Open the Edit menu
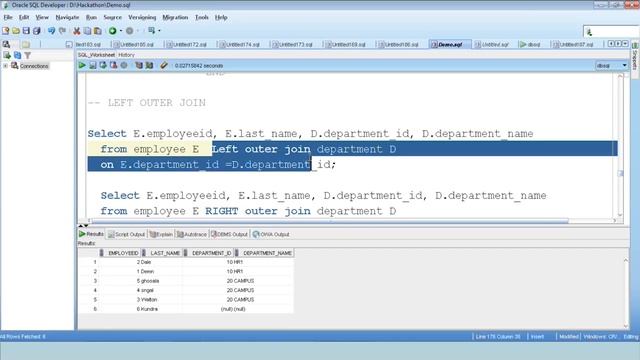 24,18
